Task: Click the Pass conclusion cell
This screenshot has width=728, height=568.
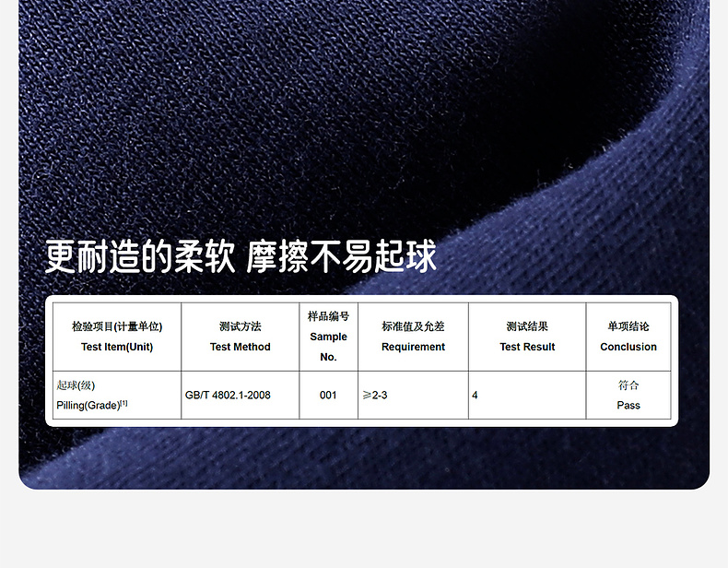Action: 628,396
